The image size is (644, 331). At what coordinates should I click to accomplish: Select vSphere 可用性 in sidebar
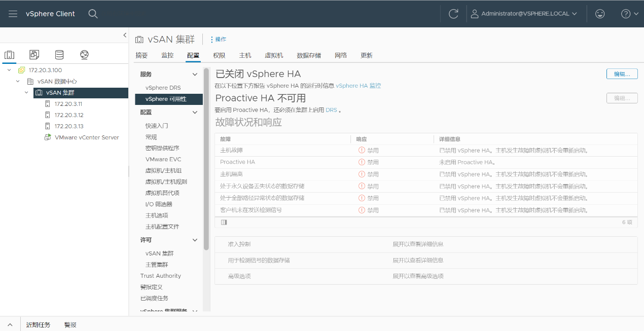(169, 99)
